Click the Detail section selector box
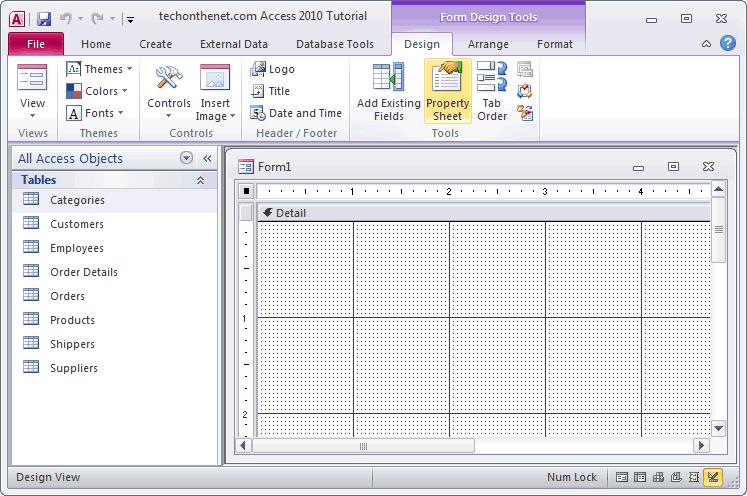The width and height of the screenshot is (747, 496). point(246,213)
